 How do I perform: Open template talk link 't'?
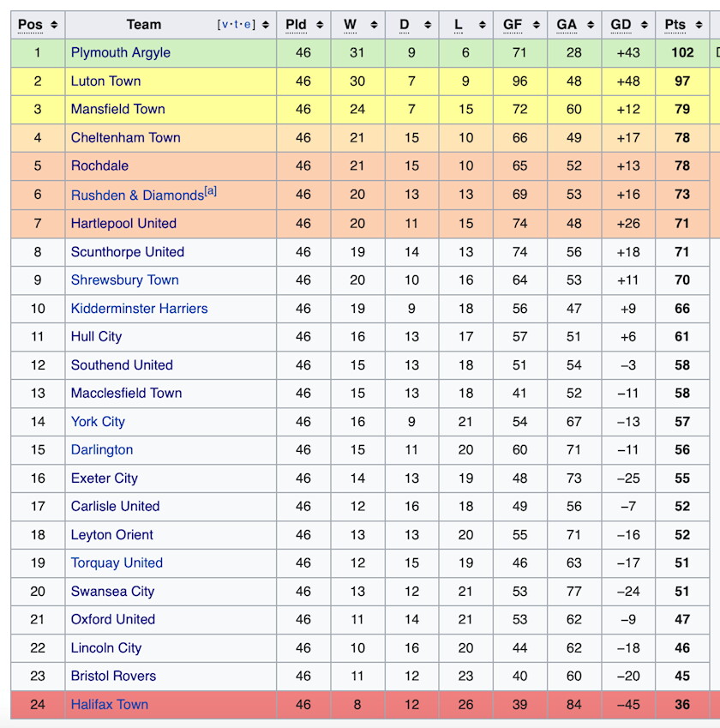[237, 25]
